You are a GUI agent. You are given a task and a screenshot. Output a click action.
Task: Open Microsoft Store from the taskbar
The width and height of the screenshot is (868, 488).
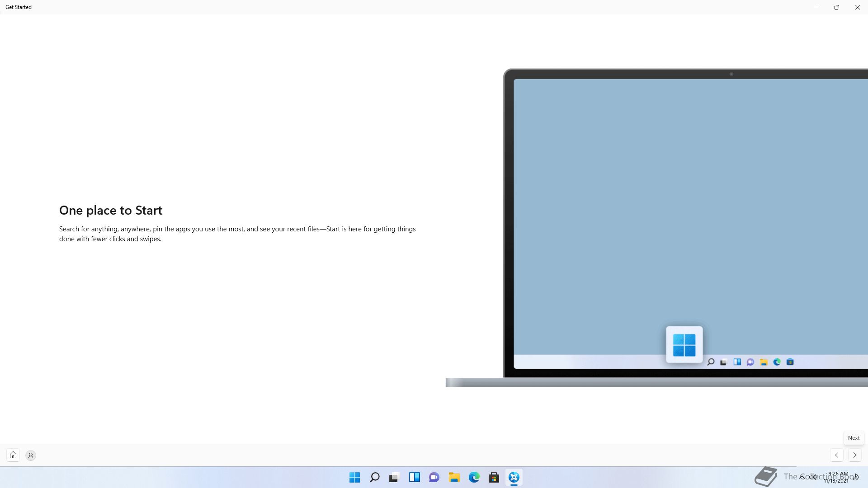click(494, 477)
